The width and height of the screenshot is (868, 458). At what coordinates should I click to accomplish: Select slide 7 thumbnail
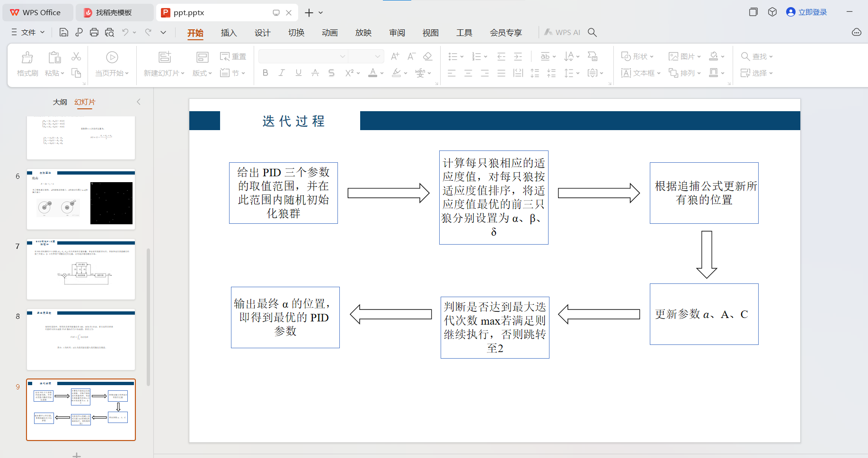coord(81,269)
